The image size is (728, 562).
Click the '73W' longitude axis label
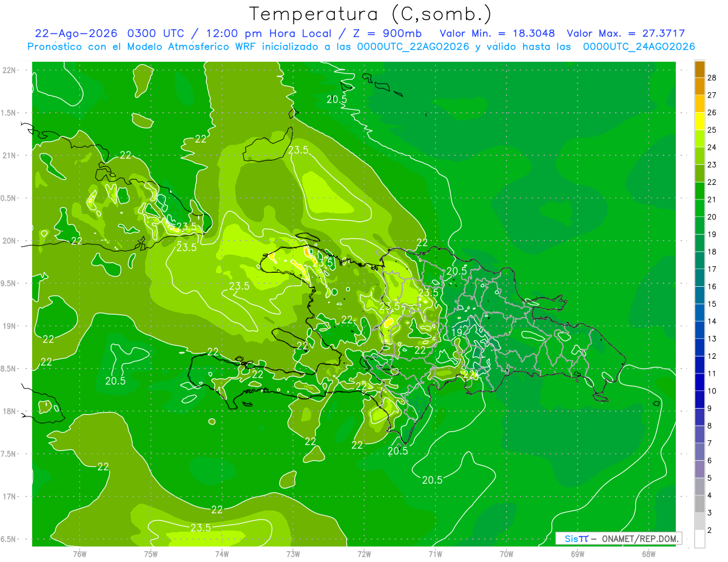[293, 554]
